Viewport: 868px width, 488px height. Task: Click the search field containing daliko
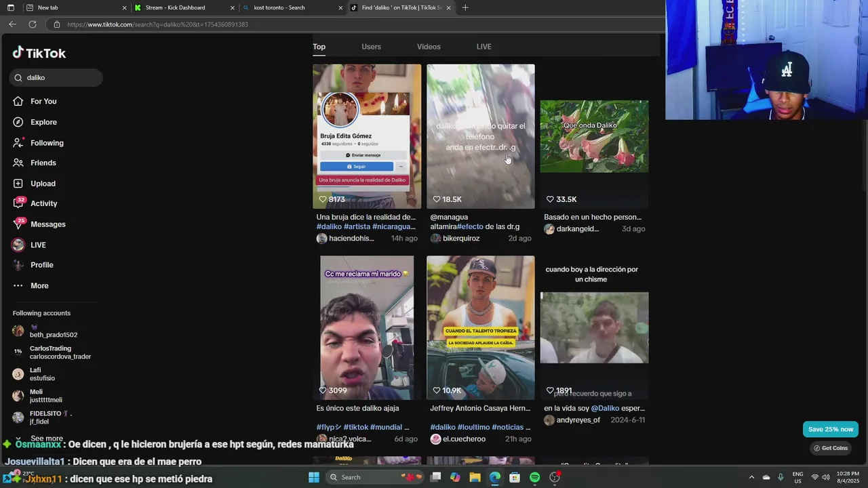pyautogui.click(x=56, y=77)
